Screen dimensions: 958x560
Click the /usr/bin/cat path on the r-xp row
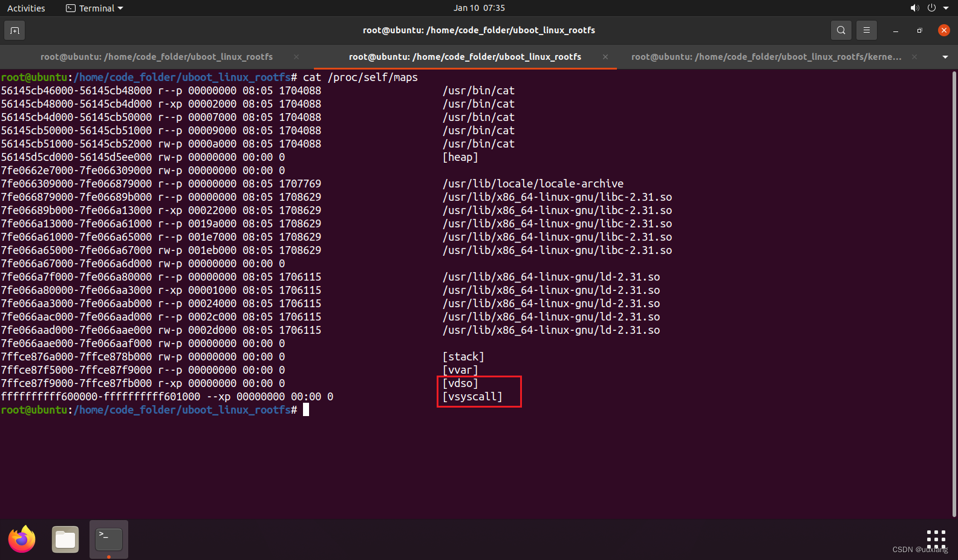coord(478,104)
